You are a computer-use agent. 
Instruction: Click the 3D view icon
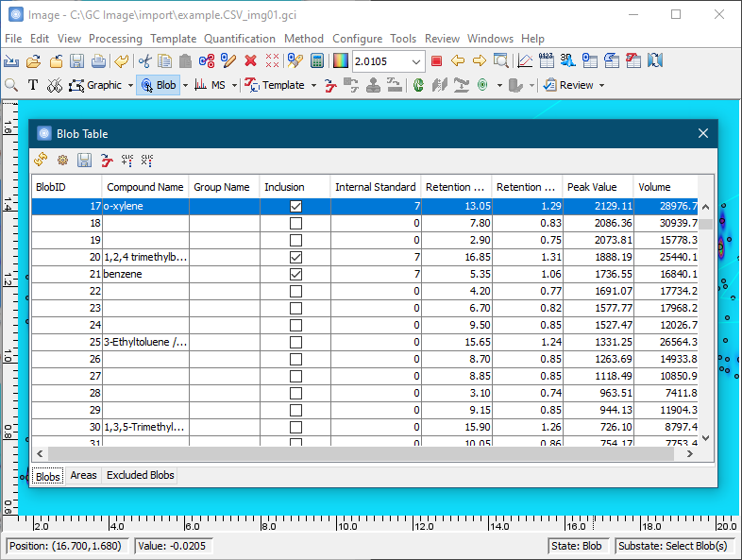pos(568,61)
